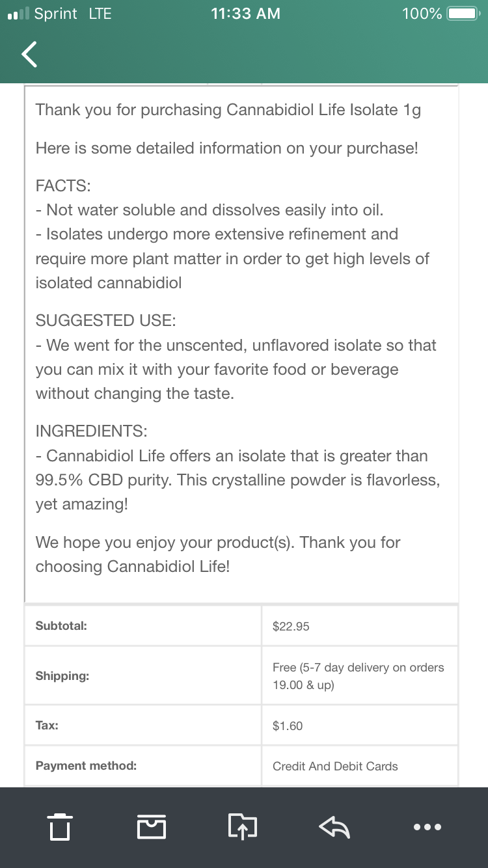Archive this email using the box icon
Image resolution: width=488 pixels, height=868 pixels.
pyautogui.click(x=152, y=827)
